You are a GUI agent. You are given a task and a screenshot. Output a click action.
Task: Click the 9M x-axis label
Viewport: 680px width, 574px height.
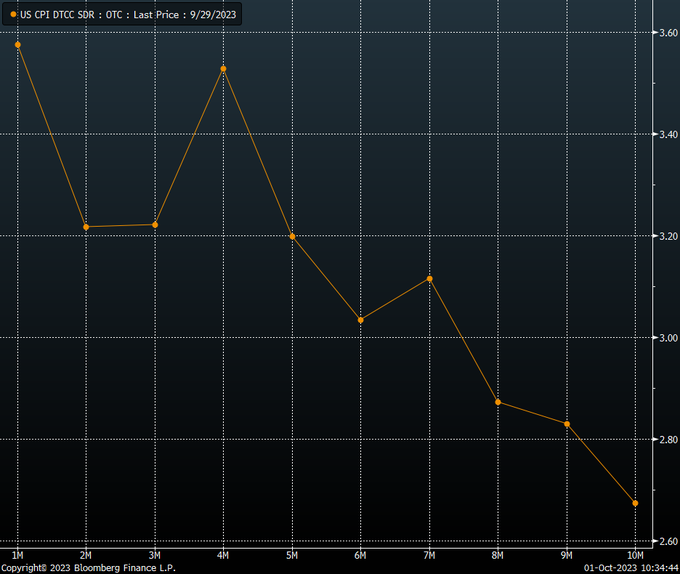(x=566, y=555)
